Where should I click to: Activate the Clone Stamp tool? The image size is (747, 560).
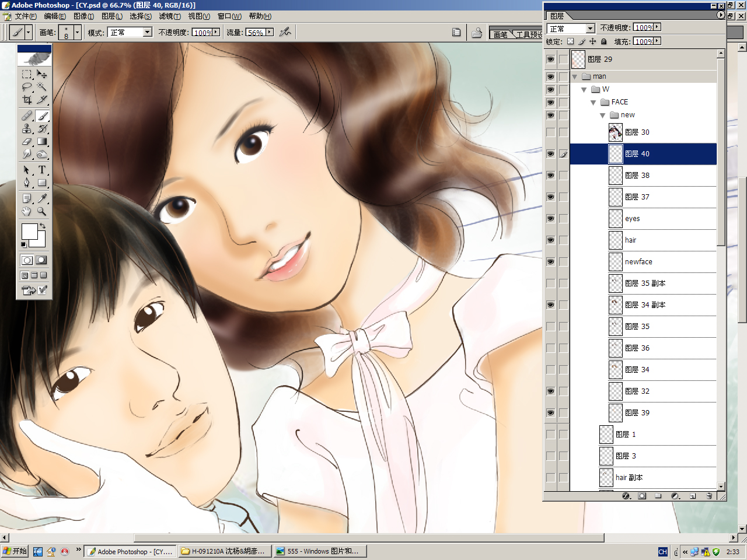(27, 128)
